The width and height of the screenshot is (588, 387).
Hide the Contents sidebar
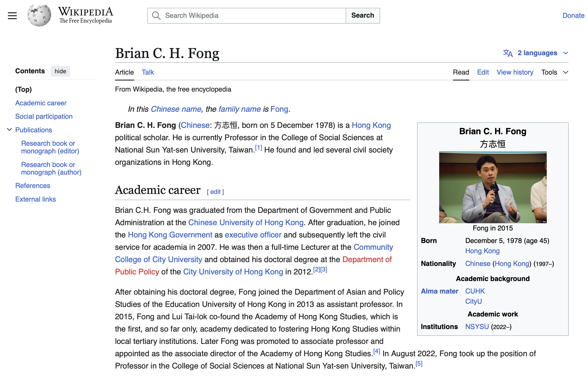[x=60, y=71]
